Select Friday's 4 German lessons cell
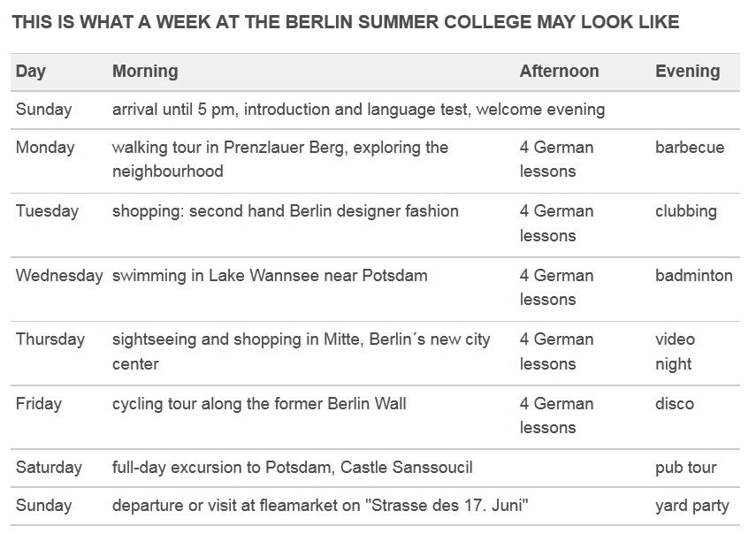 pyautogui.click(x=556, y=416)
